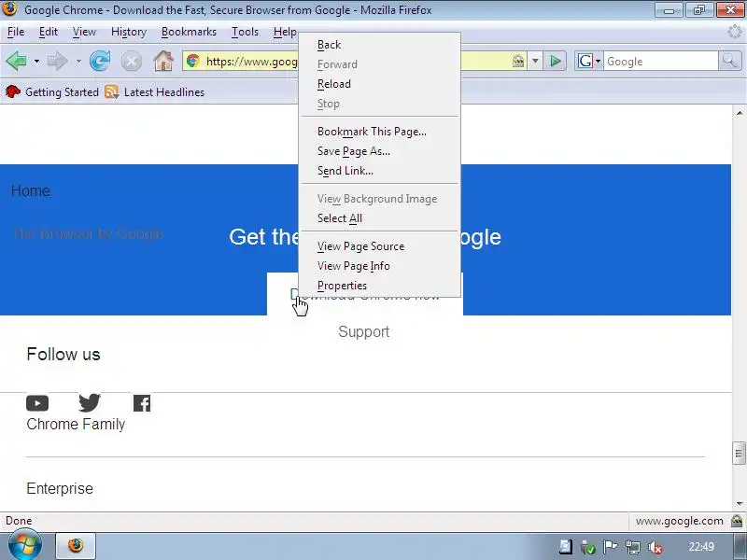Click the blue Reload toolbar icon

100,61
